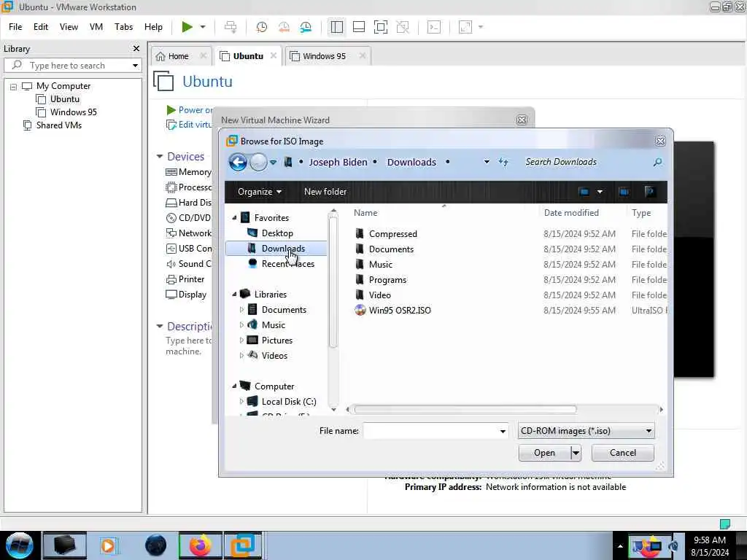The width and height of the screenshot is (747, 560).
Task: Open the Edit menu
Action: tap(41, 27)
